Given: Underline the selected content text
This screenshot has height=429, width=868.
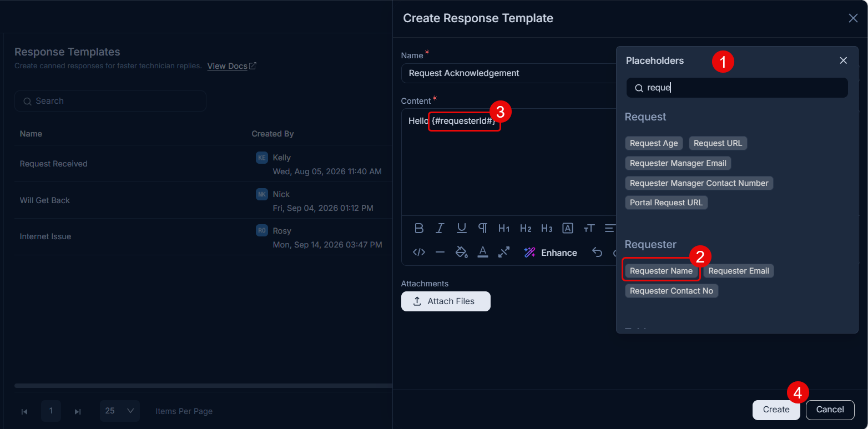Looking at the screenshot, I should [461, 228].
